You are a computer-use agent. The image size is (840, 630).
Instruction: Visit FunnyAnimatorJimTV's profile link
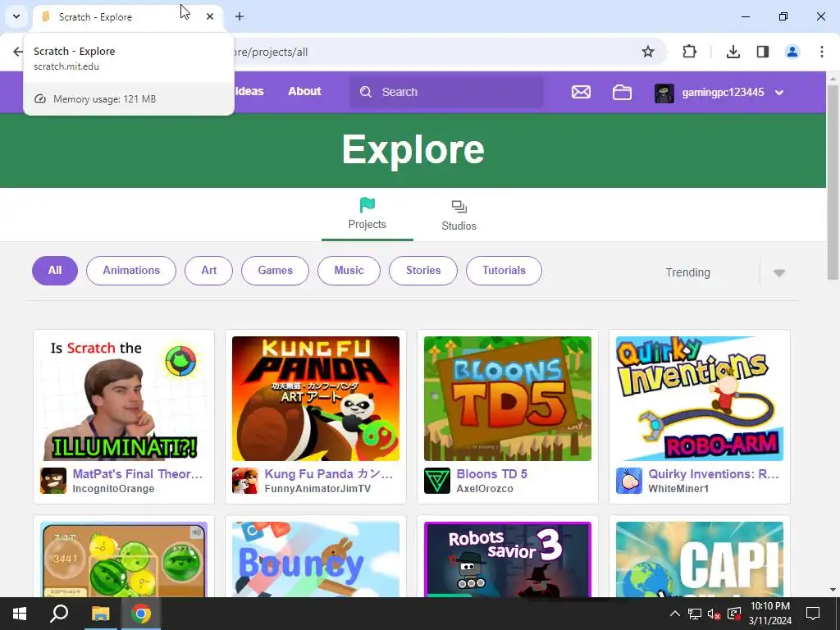[x=317, y=489]
